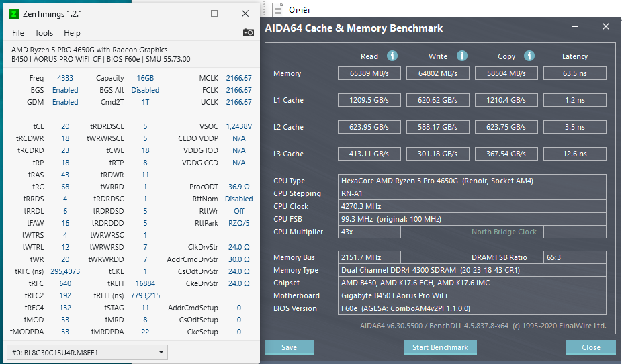
Task: Open the memory module BL8G30C15U4R.M8FE1 dropdown
Action: (x=87, y=352)
